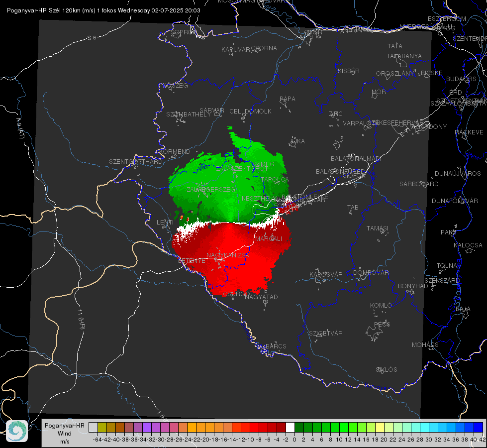Image resolution: width=487 pixels, height=448 pixels.
Task: Click the ZALAEGERSZEG city label
Action: (x=210, y=189)
